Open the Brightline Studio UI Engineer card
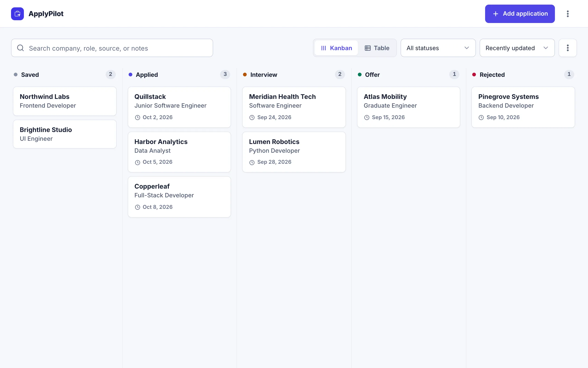 65,134
